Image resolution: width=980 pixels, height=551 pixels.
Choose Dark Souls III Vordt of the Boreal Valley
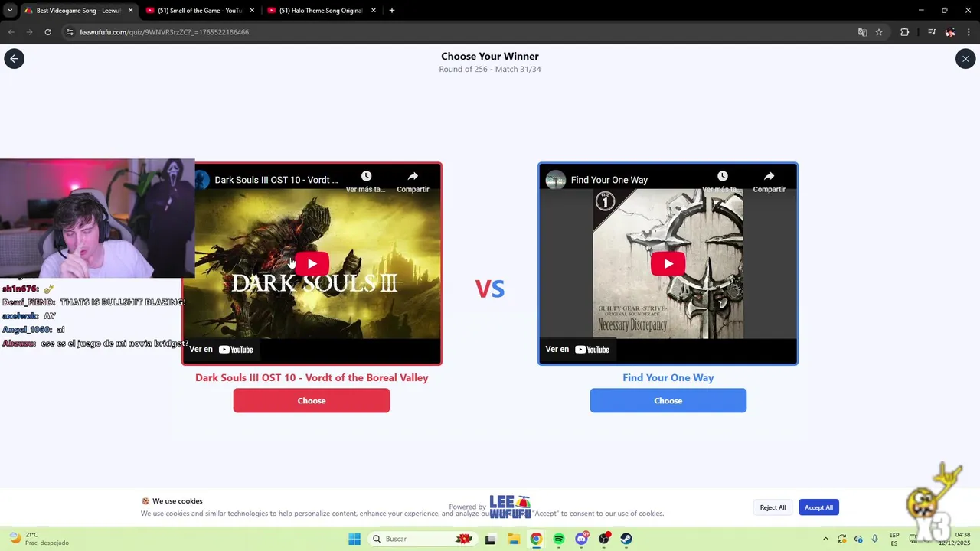tap(312, 401)
